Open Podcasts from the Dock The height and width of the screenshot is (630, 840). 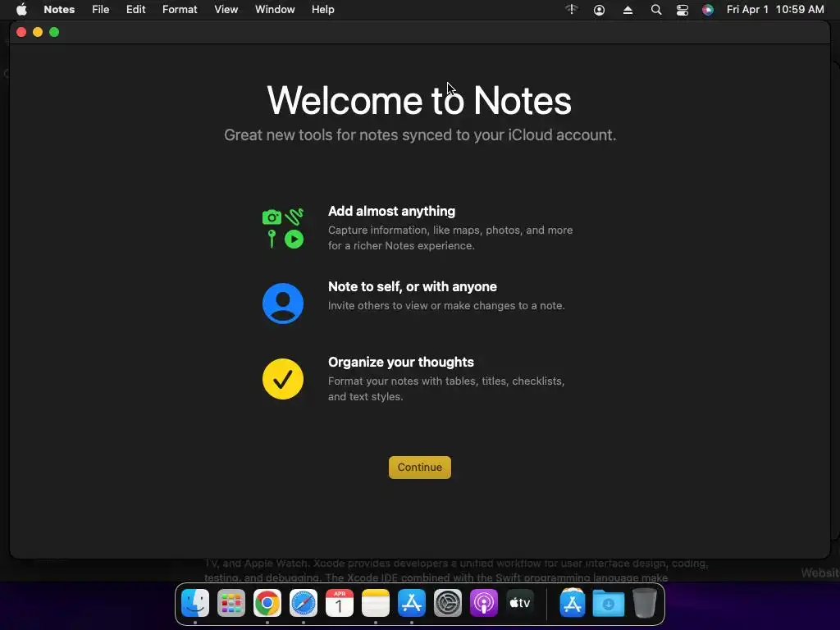pyautogui.click(x=484, y=603)
